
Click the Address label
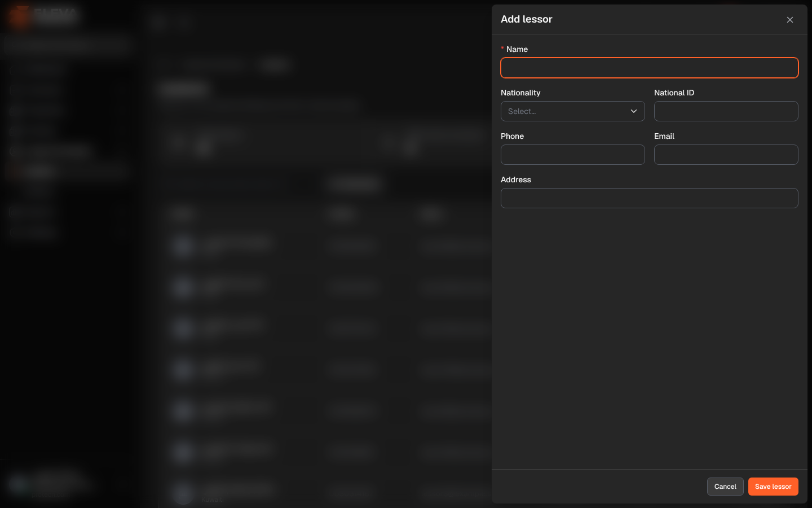click(516, 179)
